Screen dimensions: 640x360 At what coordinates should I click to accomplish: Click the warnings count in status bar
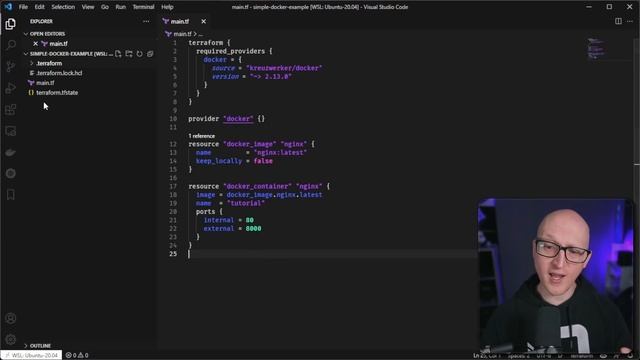[x=83, y=355]
